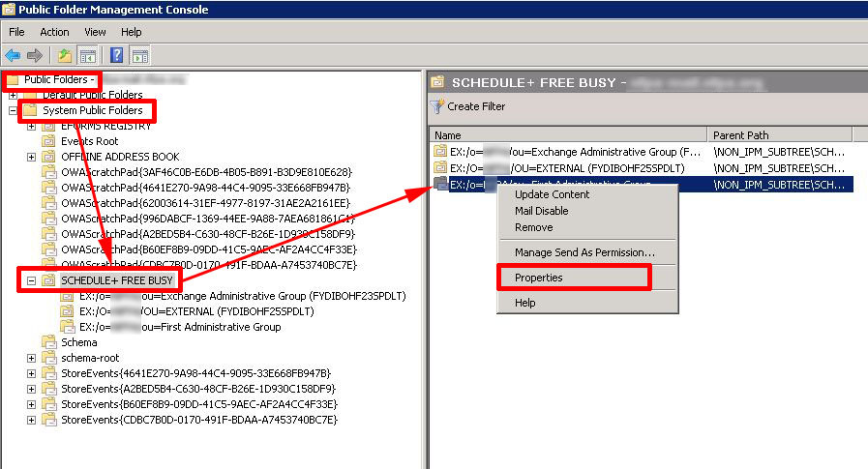Click the Events Root folder icon

(x=48, y=141)
